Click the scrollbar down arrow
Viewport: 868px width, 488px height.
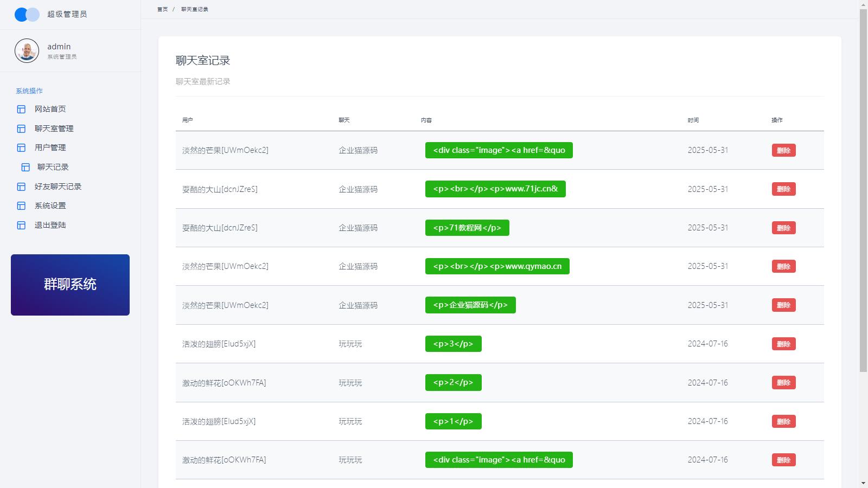[x=863, y=483]
